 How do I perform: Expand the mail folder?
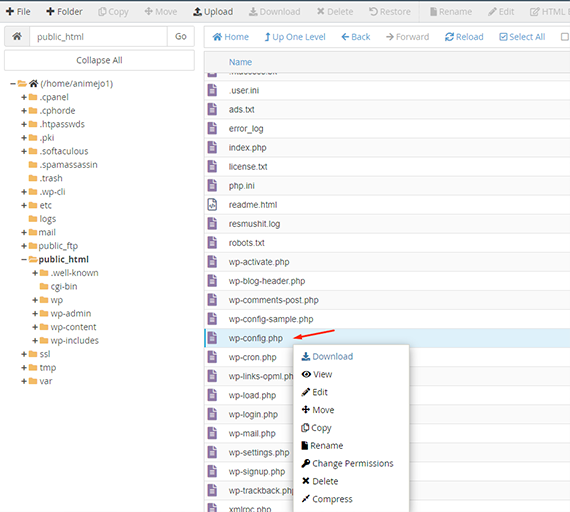pos(24,232)
